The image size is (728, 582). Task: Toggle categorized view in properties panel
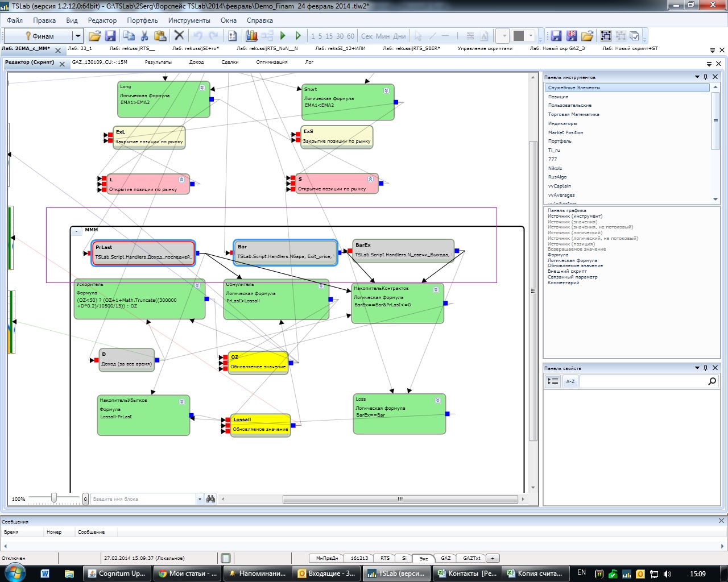[553, 381]
